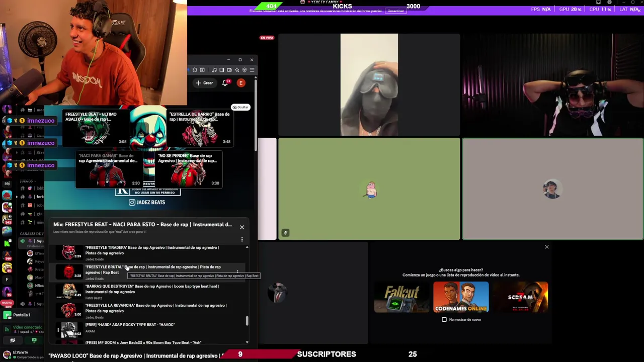The width and height of the screenshot is (644, 362).
Task: Close the Mix playlist panel
Action: click(x=242, y=227)
